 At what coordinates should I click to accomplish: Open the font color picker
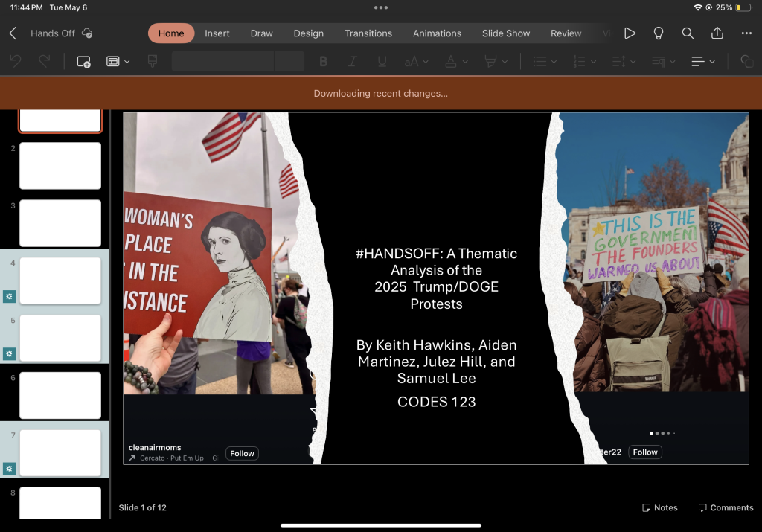[456, 61]
